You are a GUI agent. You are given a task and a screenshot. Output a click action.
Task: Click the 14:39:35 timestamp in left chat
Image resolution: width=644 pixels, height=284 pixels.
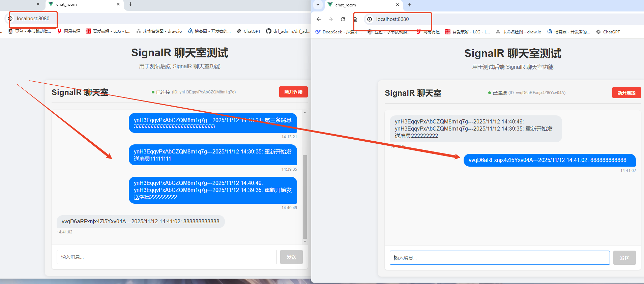click(289, 169)
